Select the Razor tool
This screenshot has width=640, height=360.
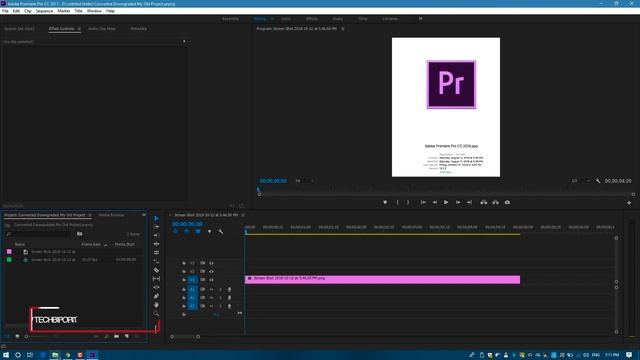coord(156,270)
